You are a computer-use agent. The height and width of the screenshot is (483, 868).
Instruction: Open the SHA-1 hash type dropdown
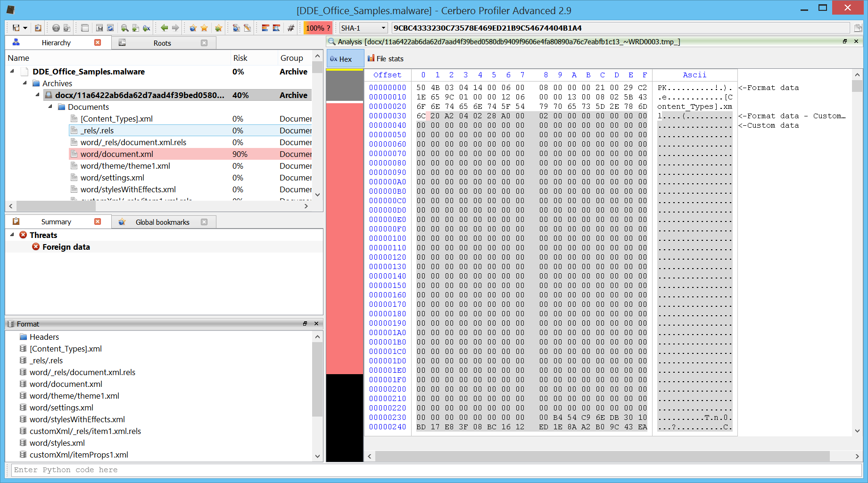click(x=364, y=28)
